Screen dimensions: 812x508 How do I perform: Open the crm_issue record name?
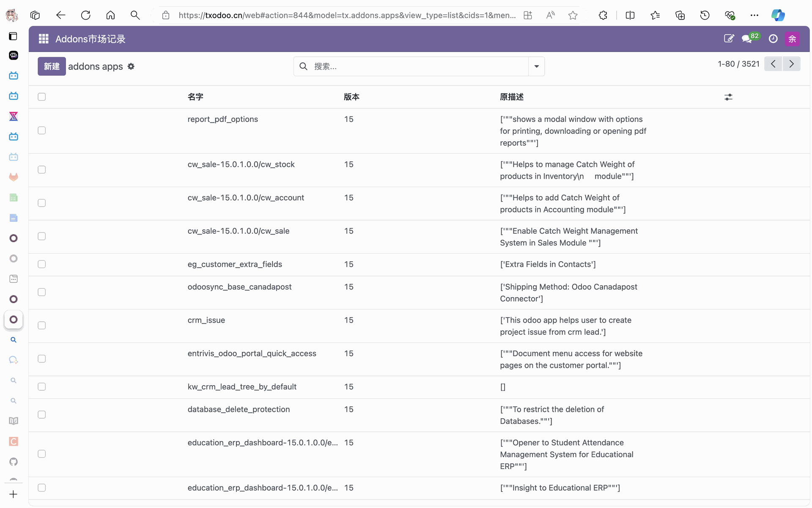(206, 320)
